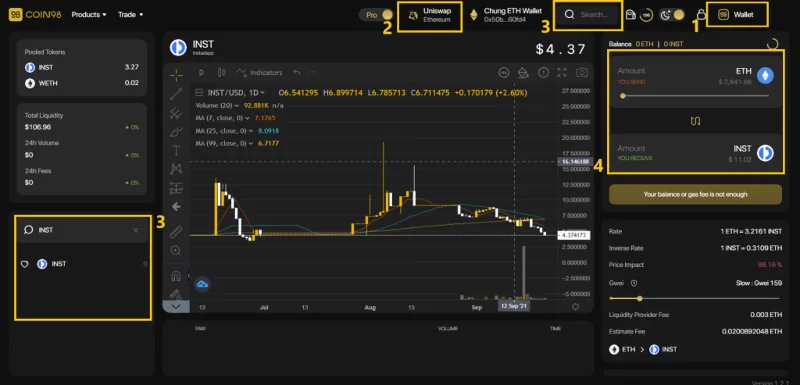The height and width of the screenshot is (385, 800).
Task: Click the alert exclamation icon in chart toolbar
Action: click(x=543, y=72)
